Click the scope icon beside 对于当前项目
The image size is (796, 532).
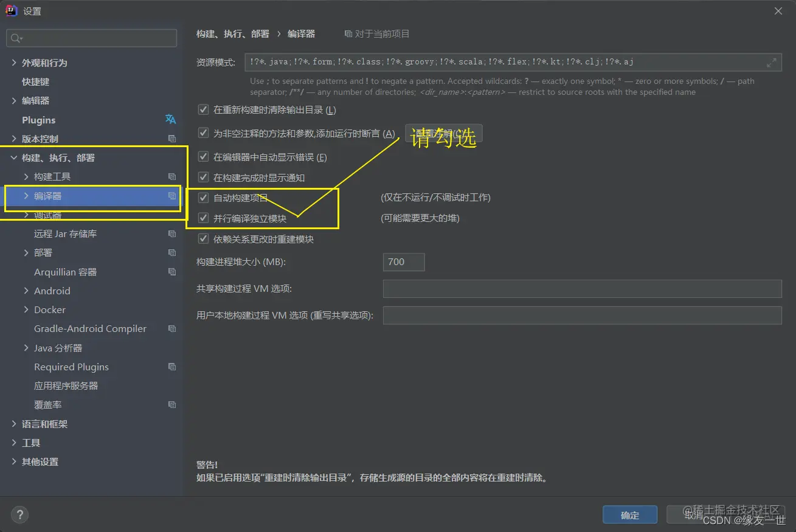[x=347, y=34]
